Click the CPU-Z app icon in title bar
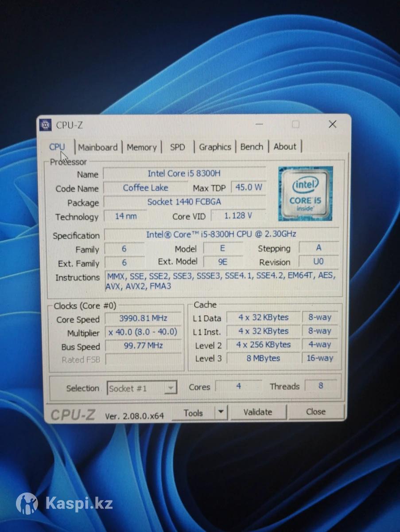This screenshot has width=400, height=532. pos(46,125)
